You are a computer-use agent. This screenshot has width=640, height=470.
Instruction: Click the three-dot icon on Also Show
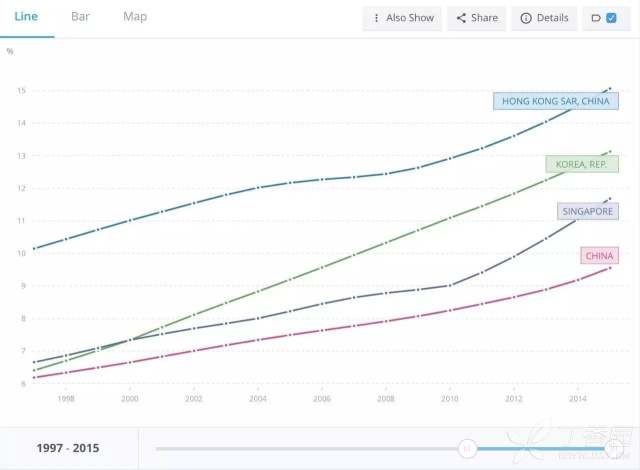pyautogui.click(x=376, y=18)
